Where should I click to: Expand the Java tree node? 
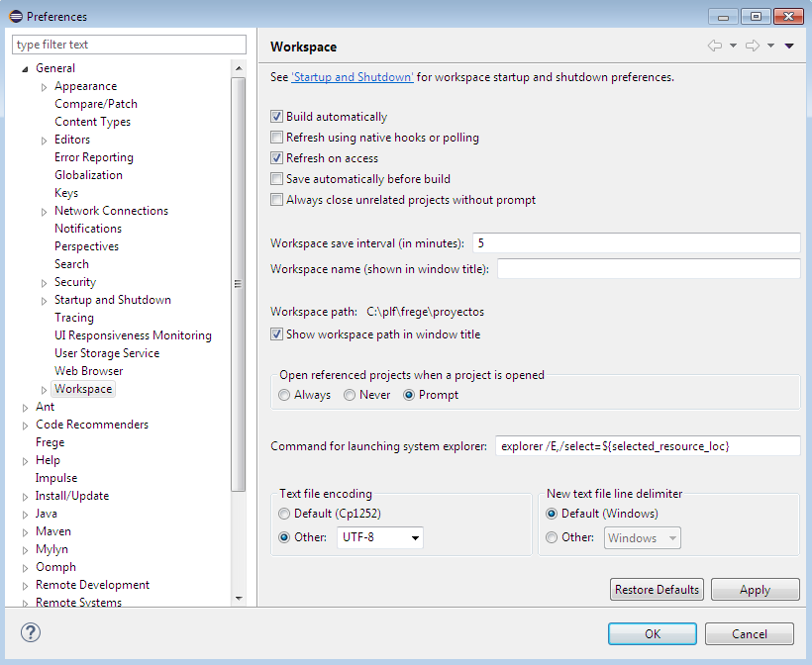26,514
